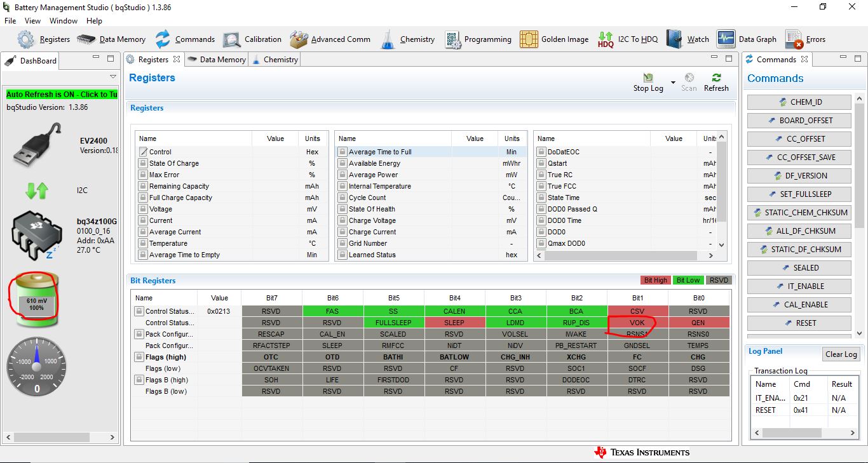
Task: Open the Commands toolbar icon
Action: (x=163, y=39)
